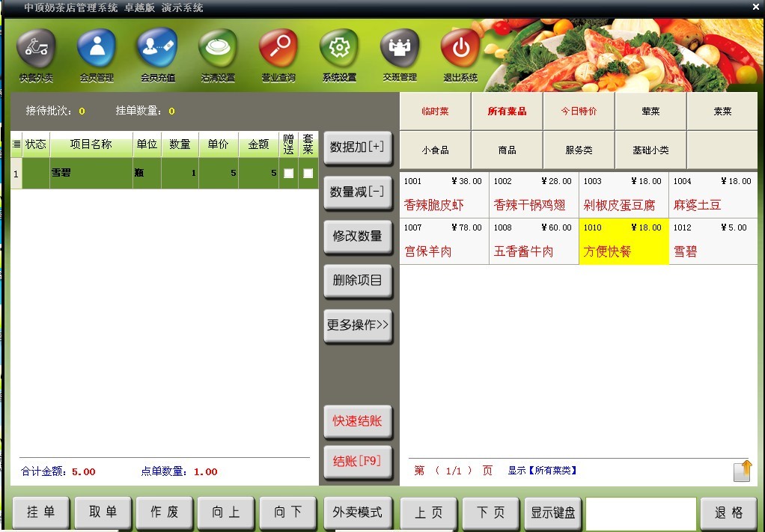Click the 结账[F9] button
This screenshot has width=765, height=532.
click(x=358, y=462)
